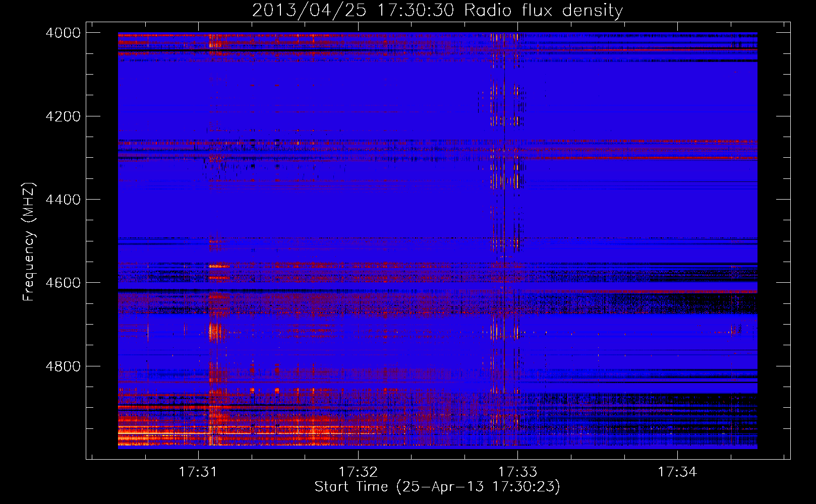The image size is (816, 504).
Task: Click the 'Frequency (MHZ)' y-axis title
Action: [x=29, y=242]
